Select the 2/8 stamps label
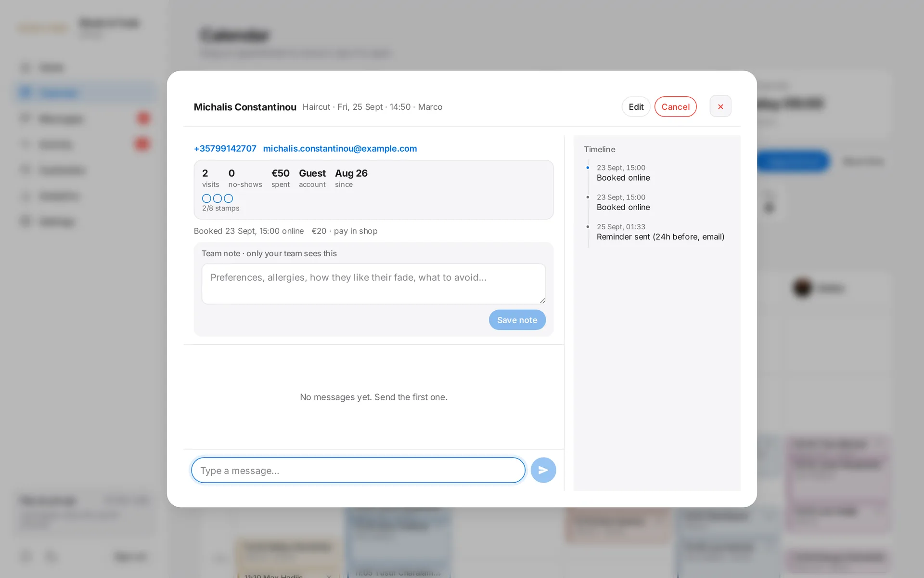Viewport: 924px width, 578px height. point(220,208)
